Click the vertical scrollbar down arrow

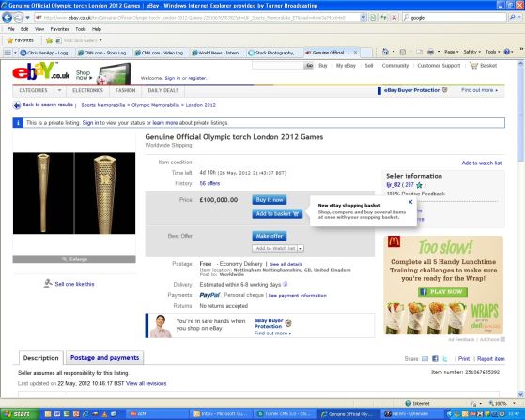[x=520, y=394]
